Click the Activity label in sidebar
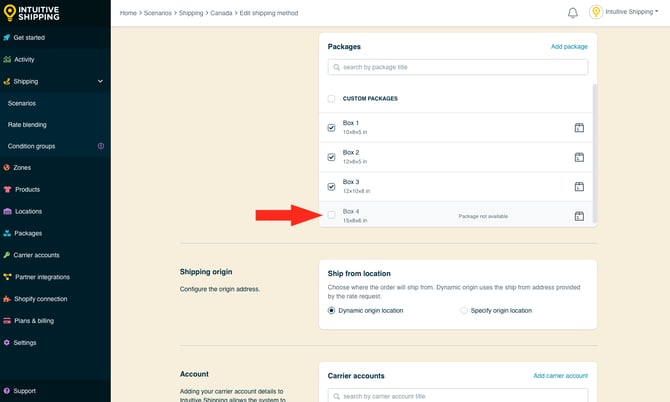Image resolution: width=670 pixels, height=402 pixels. (24, 59)
